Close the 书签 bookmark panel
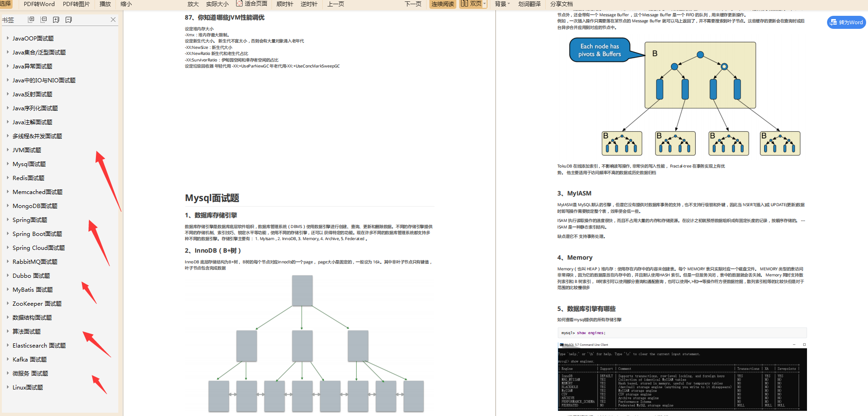This screenshot has height=416, width=868. (113, 20)
